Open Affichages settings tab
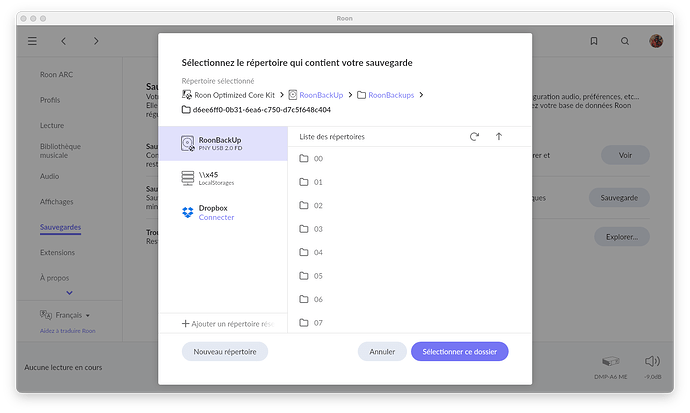 pyautogui.click(x=56, y=201)
